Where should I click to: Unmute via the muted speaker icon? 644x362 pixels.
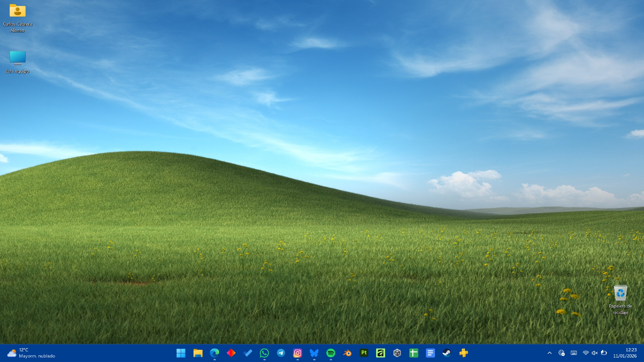595,353
